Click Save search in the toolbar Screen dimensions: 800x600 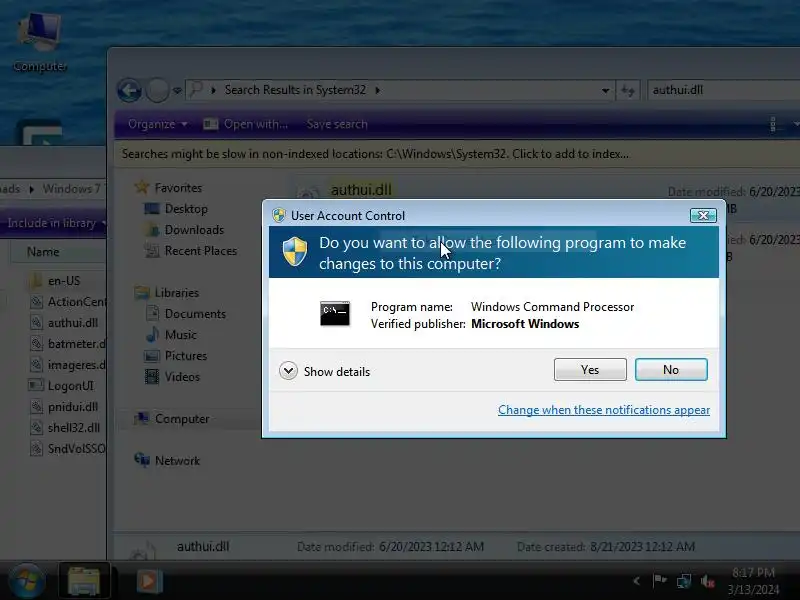click(337, 124)
